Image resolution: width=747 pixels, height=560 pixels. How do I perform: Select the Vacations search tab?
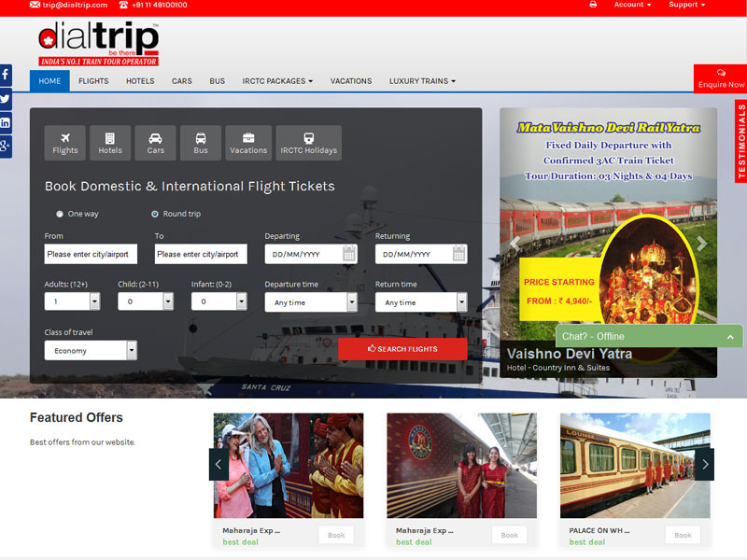pos(248,143)
